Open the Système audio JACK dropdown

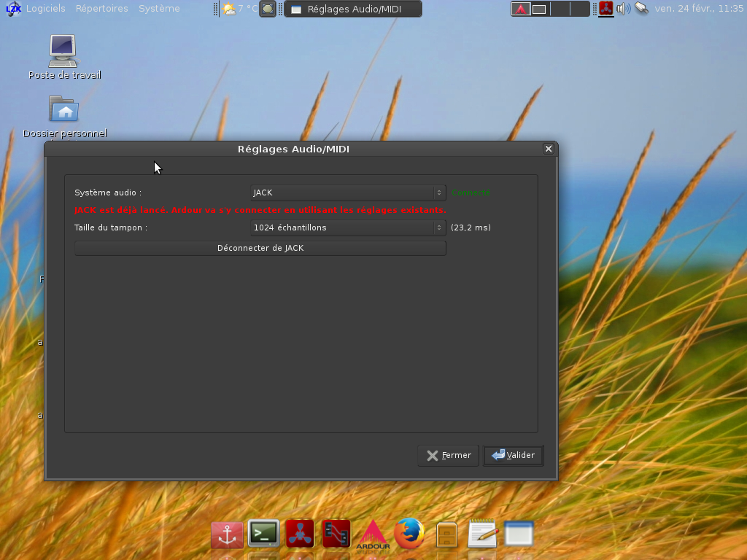click(x=348, y=192)
